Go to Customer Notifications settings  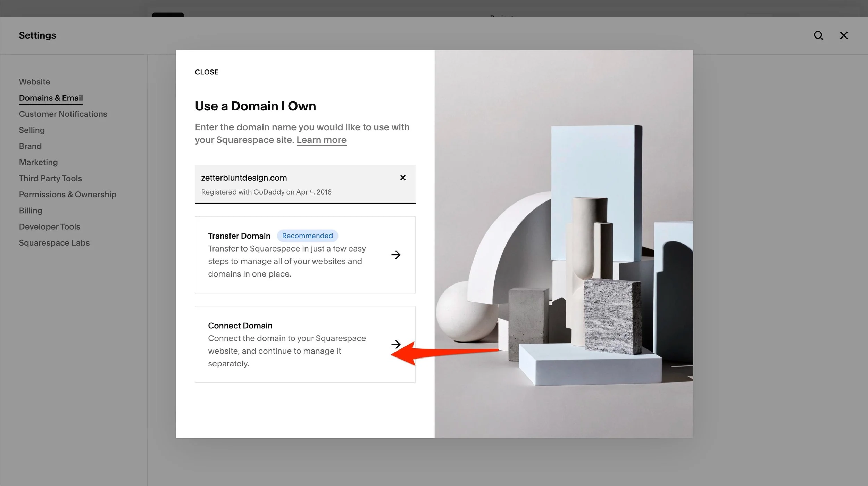click(63, 114)
